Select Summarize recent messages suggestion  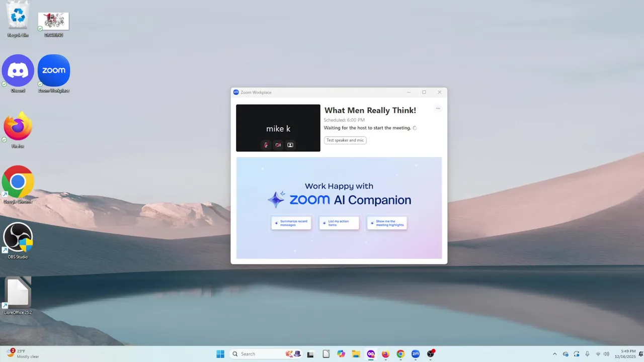pos(291,223)
